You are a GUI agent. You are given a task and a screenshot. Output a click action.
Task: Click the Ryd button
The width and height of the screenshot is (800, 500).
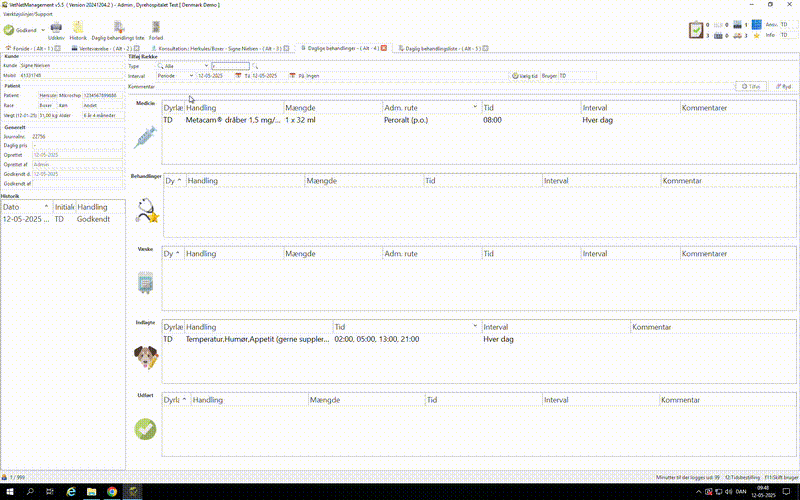tap(784, 86)
